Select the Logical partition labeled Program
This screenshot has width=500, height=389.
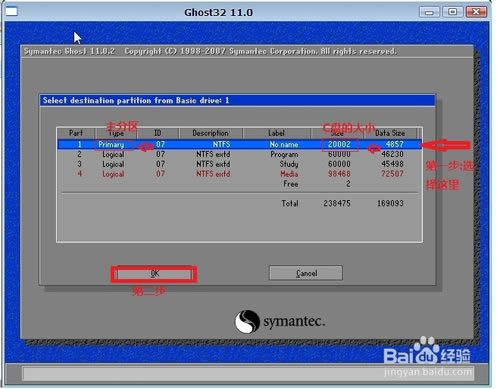coord(239,154)
